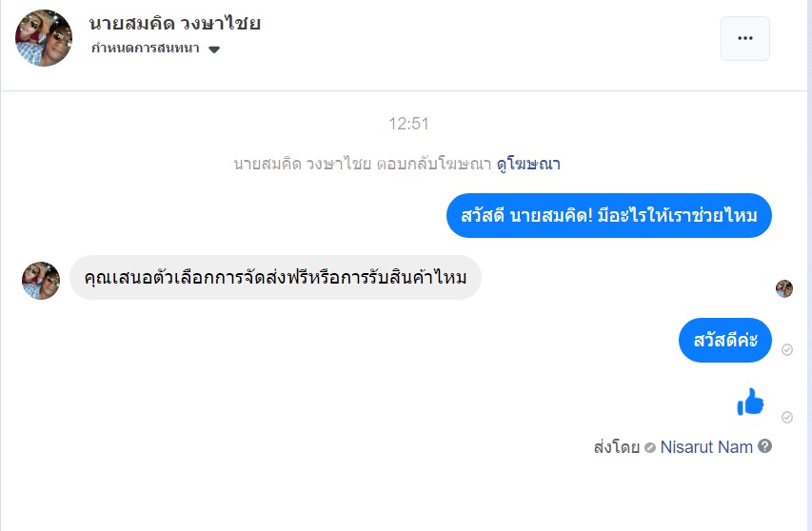Select the blue สวัสดีค่ะ message bubble
Image resolution: width=812 pixels, height=531 pixels.
tap(725, 340)
